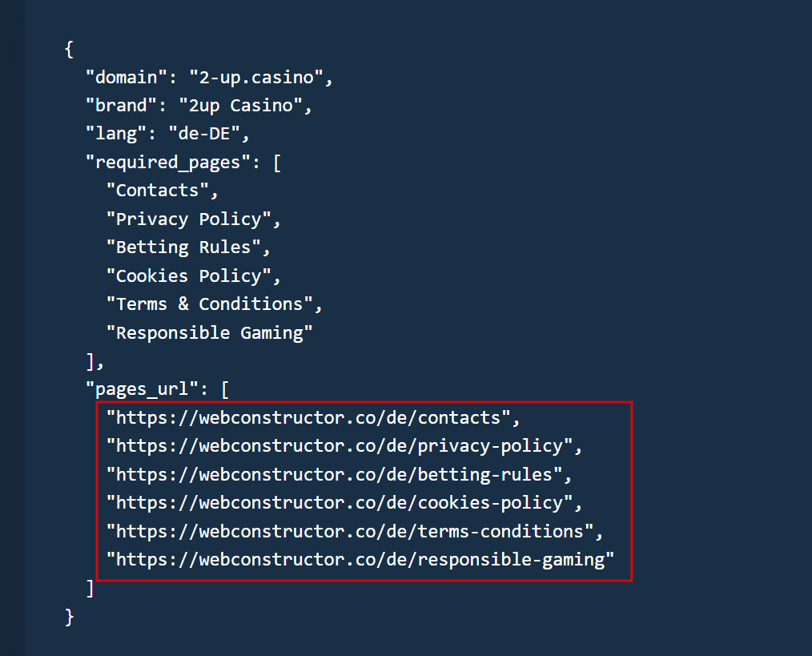The height and width of the screenshot is (656, 812).
Task: Click the "Privacy Policy" array entry
Action: tap(188, 219)
